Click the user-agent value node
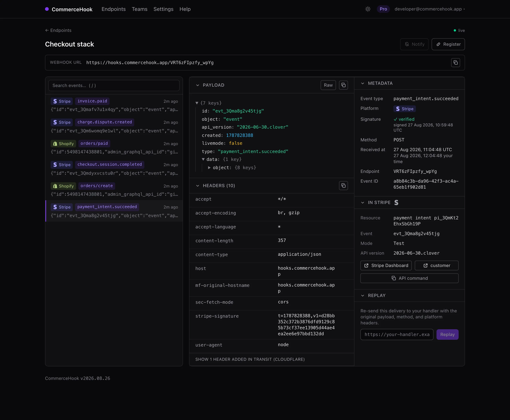510x420 pixels. (283, 344)
